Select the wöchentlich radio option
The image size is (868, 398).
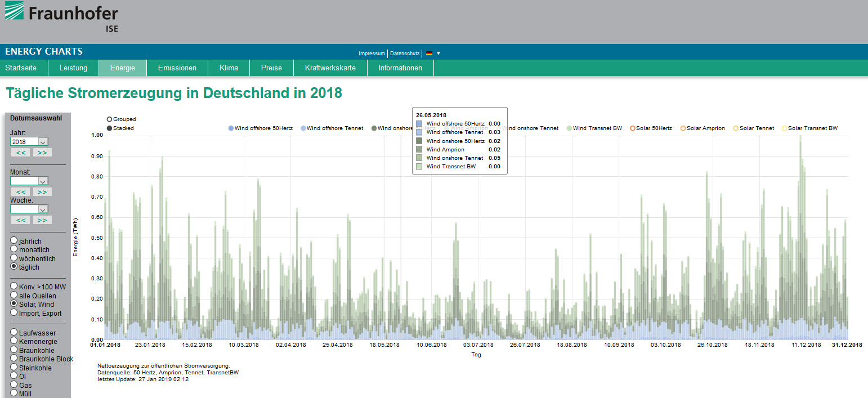[14, 258]
